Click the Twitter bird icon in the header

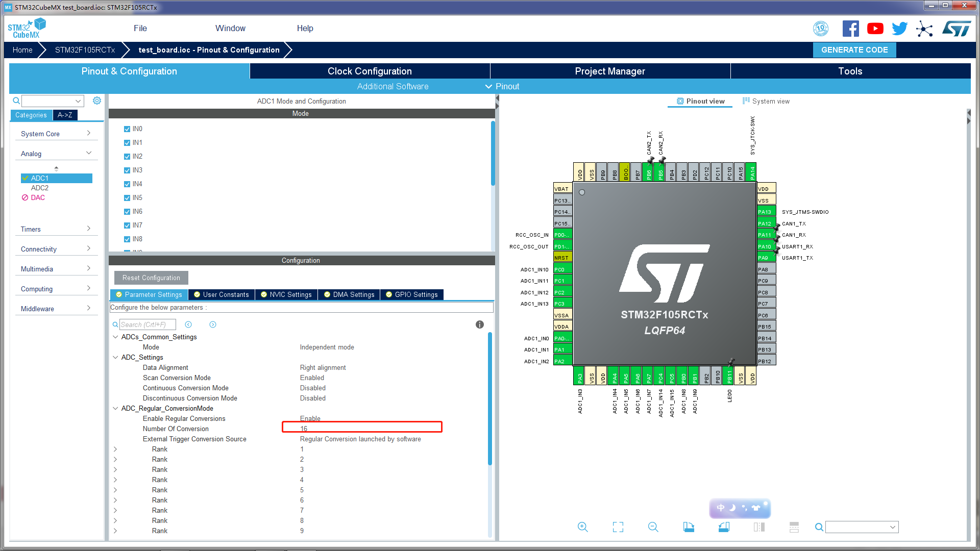899,29
